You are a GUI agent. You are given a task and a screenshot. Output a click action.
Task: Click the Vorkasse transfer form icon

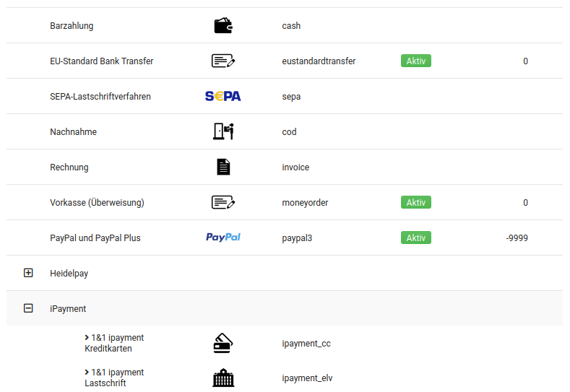point(223,203)
